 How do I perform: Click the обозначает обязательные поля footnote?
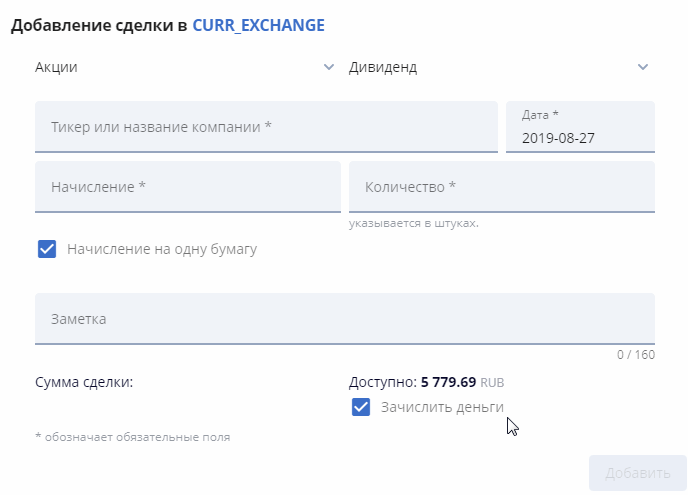click(132, 437)
